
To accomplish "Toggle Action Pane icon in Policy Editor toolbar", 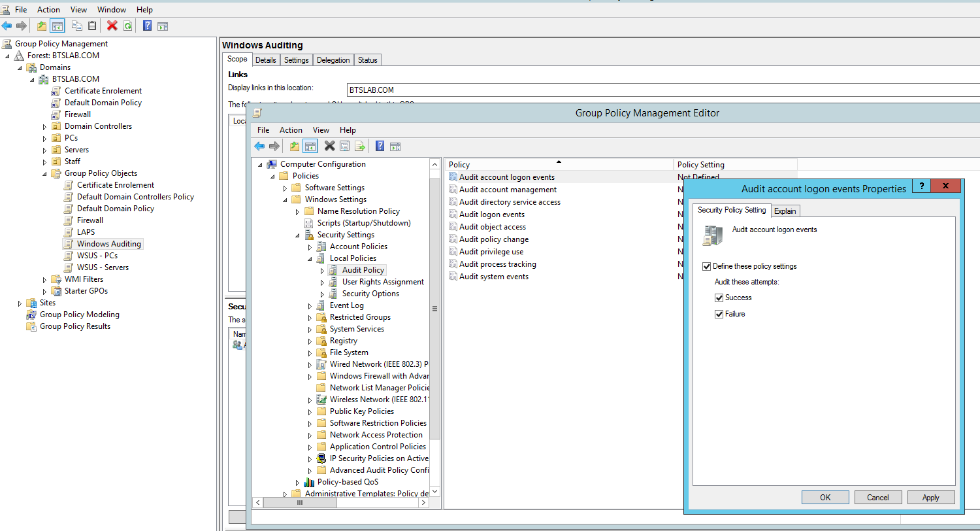I will (395, 146).
